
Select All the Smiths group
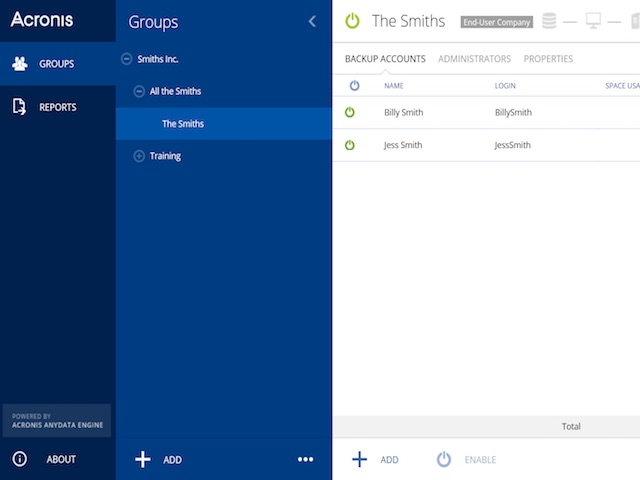175,91
